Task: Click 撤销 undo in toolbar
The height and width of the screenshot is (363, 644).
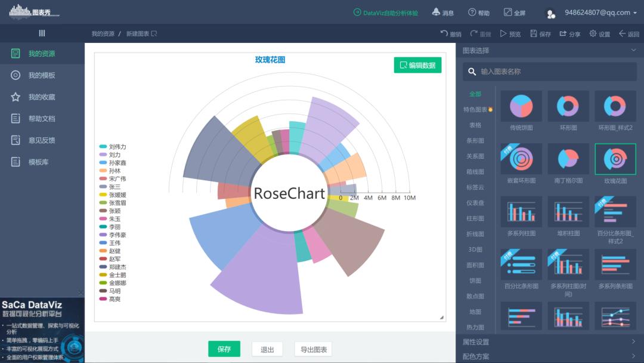Action: (x=451, y=33)
